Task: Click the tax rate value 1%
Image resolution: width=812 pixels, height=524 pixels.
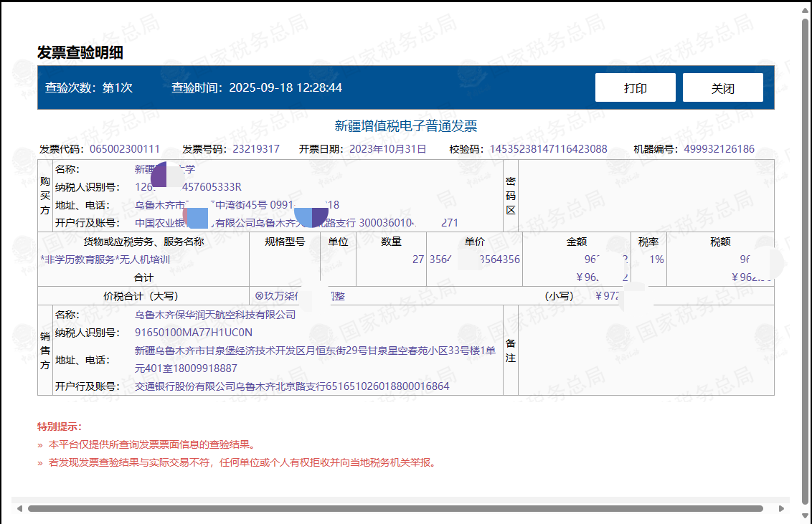Action: (x=656, y=259)
